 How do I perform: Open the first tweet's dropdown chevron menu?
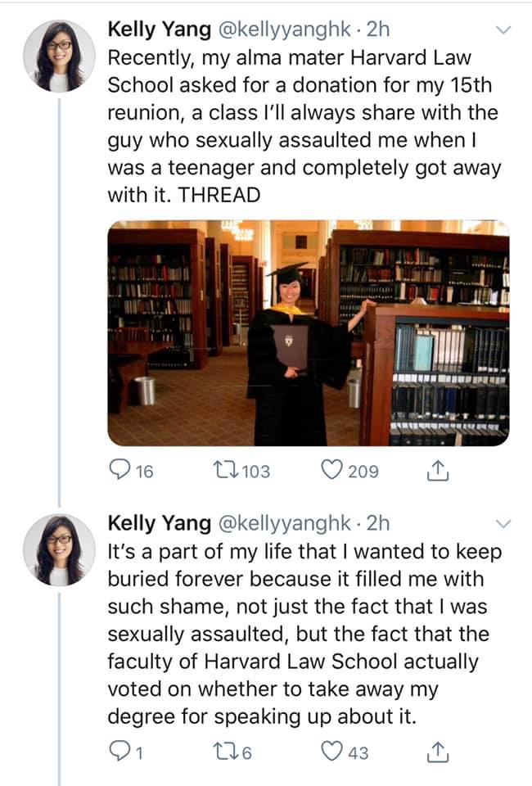coord(503,29)
